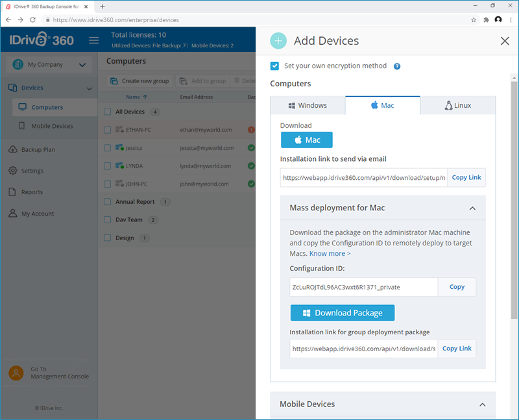The image size is (519, 420).
Task: Click the encryption method help icon
Action: (x=397, y=66)
